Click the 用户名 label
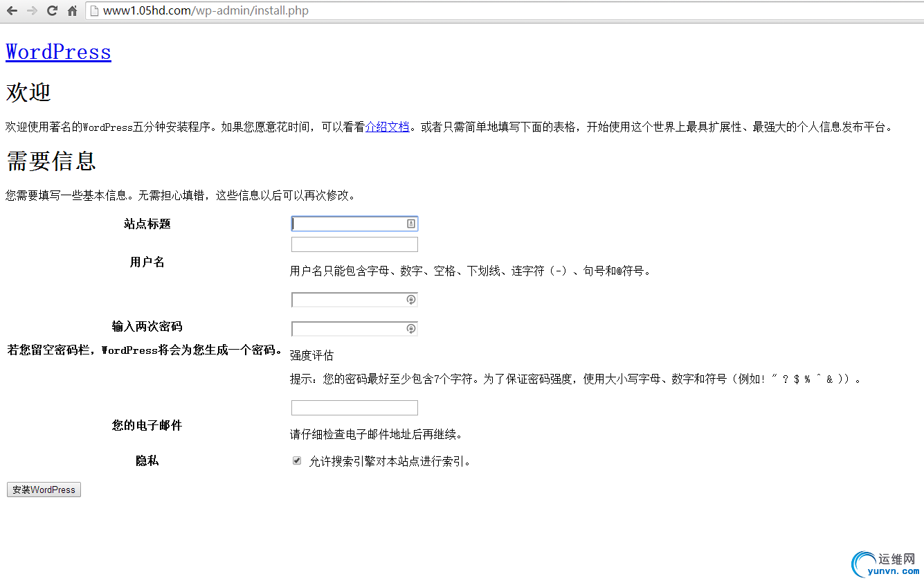The height and width of the screenshot is (583, 924). pos(147,262)
